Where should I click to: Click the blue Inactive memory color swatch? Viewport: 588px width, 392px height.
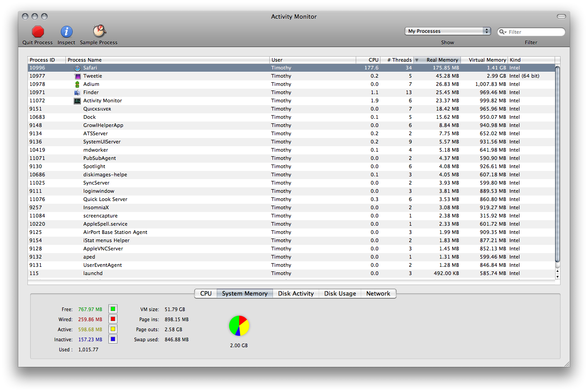point(112,339)
